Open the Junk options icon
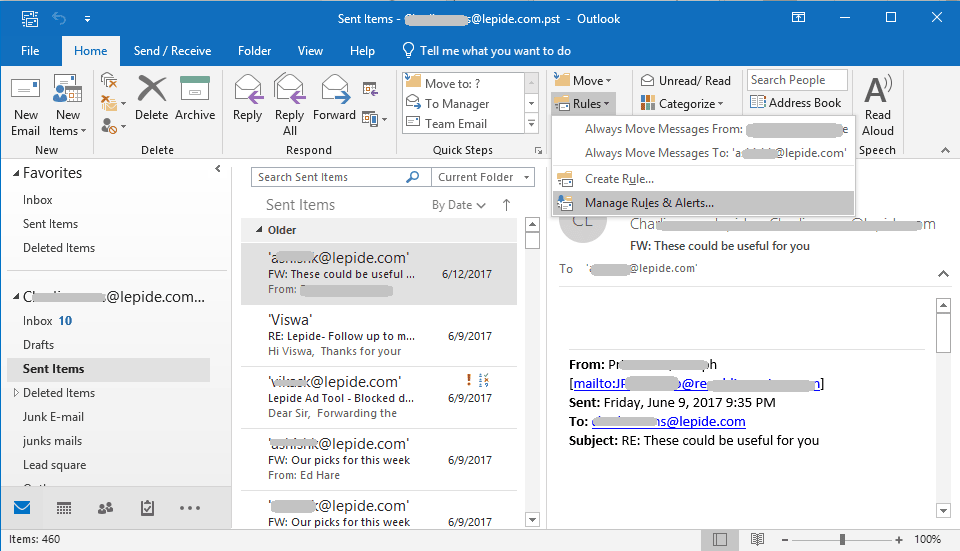 113,127
